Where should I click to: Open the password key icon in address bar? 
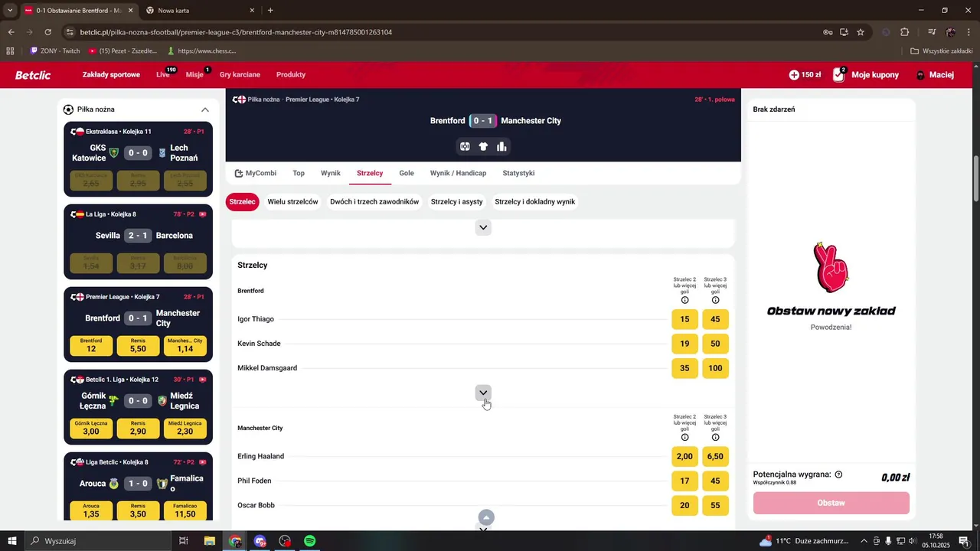pos(828,32)
